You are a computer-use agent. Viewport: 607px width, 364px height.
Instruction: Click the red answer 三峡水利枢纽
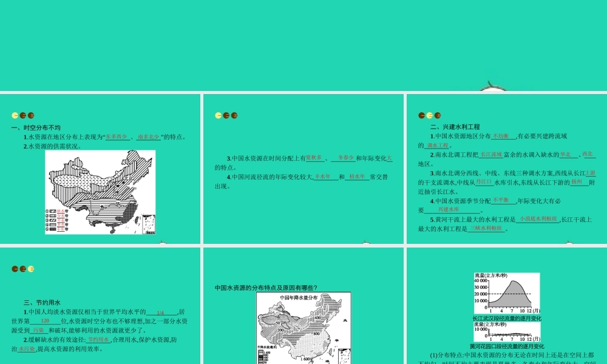point(486,228)
